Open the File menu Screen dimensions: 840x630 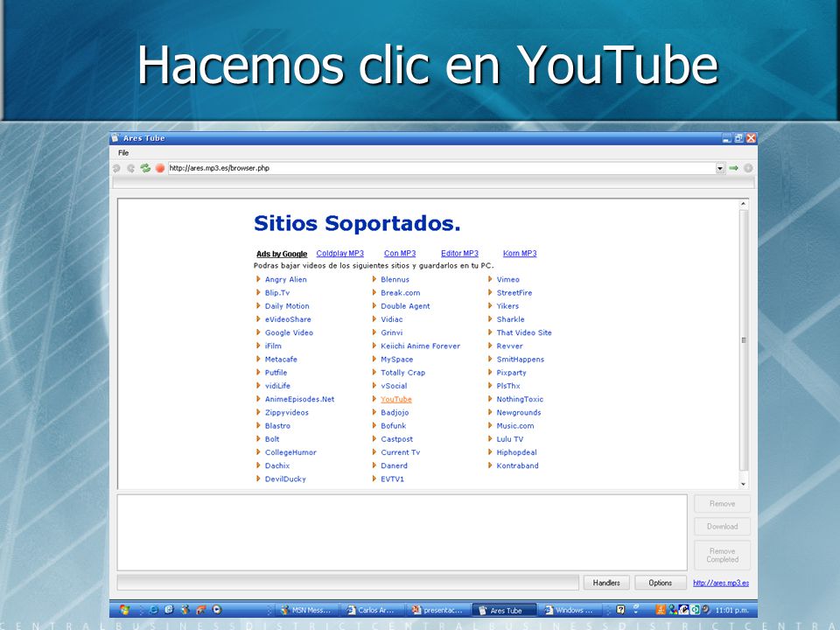tap(123, 152)
